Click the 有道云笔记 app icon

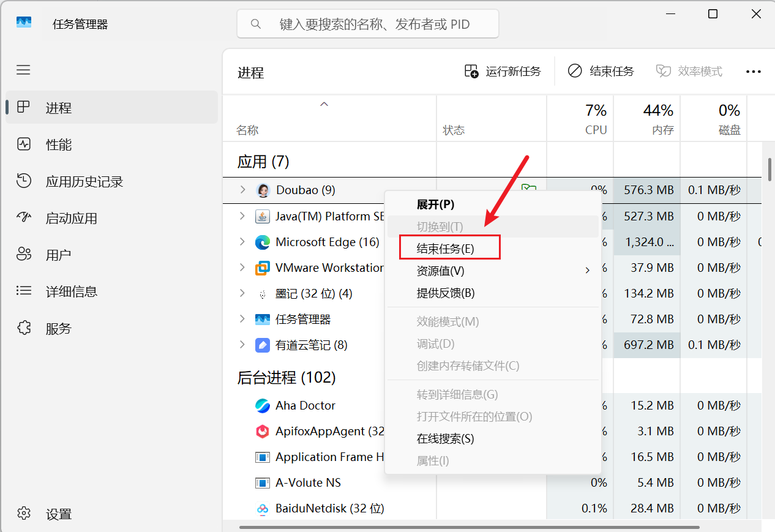coord(263,345)
